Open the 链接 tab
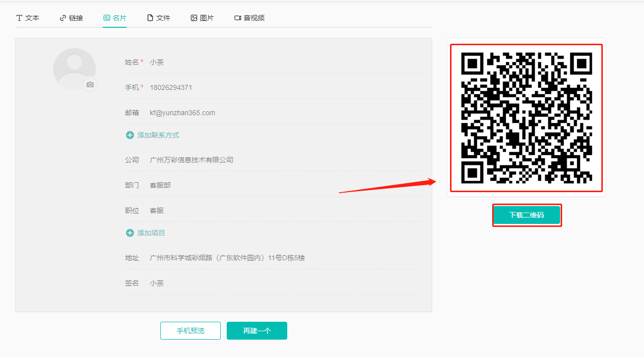 pos(71,18)
